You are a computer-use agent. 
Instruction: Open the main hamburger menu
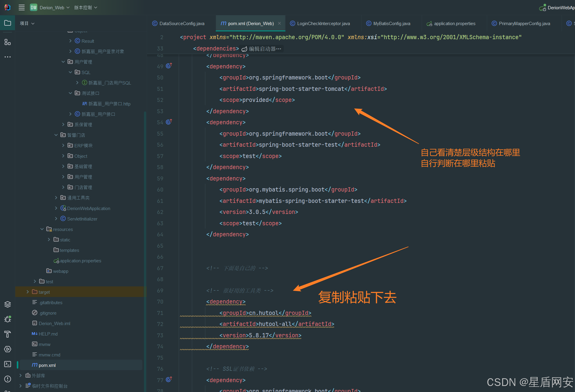[x=22, y=7]
